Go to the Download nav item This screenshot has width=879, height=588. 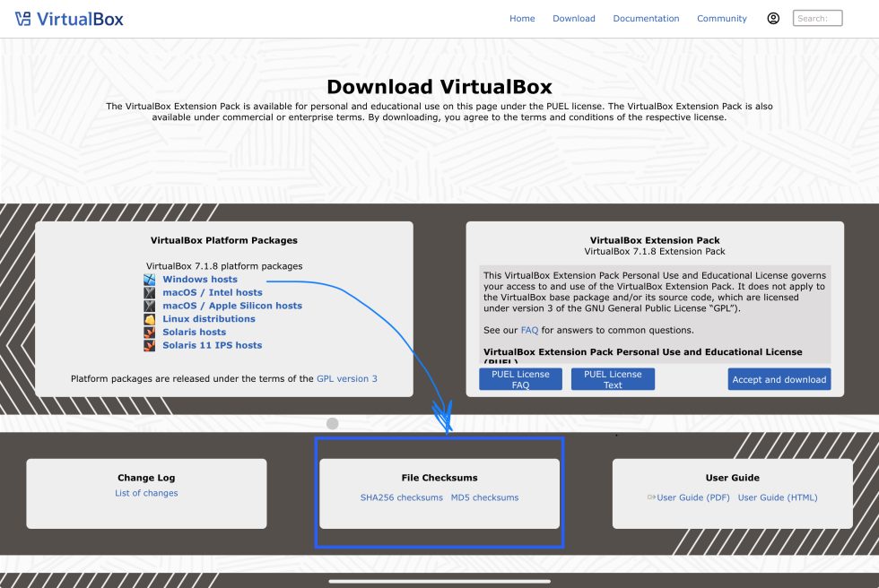tap(573, 19)
